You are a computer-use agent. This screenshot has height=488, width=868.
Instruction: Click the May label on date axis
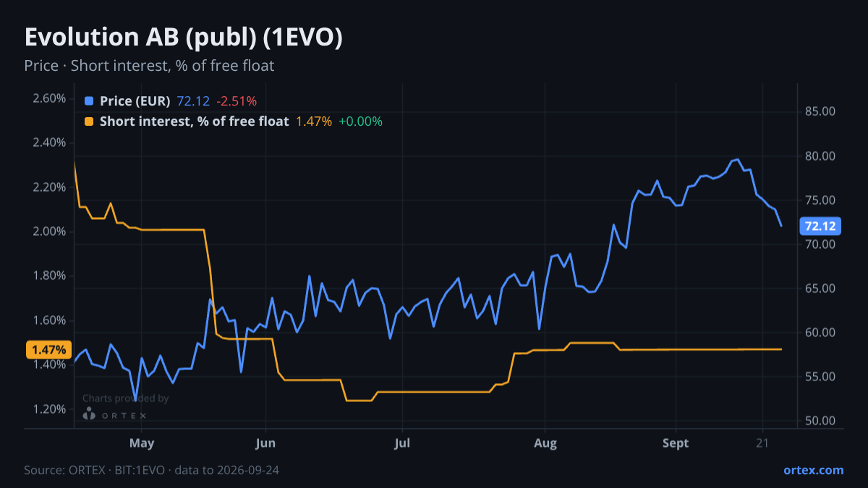pos(141,442)
